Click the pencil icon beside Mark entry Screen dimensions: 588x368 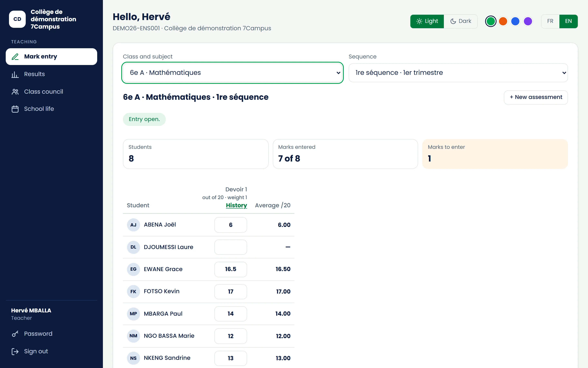point(15,57)
